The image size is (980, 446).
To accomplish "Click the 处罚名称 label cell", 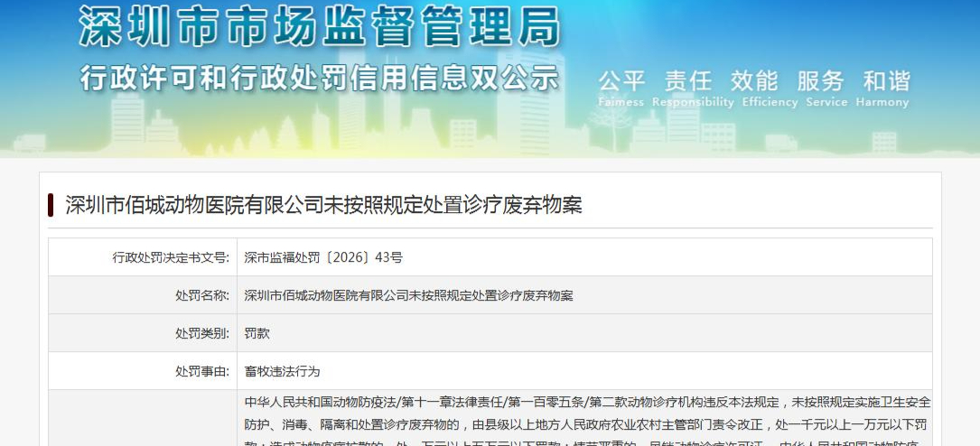I will coord(143,295).
